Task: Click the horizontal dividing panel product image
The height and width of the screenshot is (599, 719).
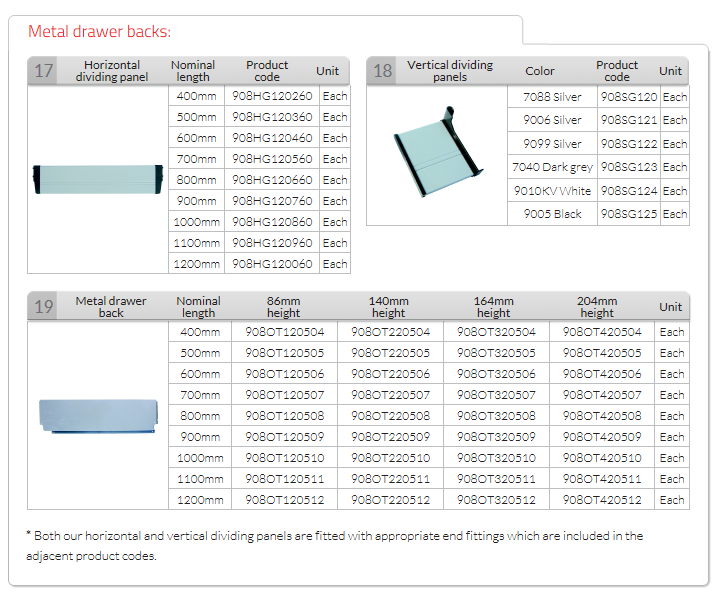Action: (97, 179)
